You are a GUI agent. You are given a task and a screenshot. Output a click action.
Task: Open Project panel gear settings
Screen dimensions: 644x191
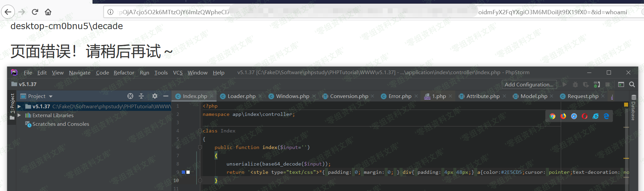(x=155, y=96)
